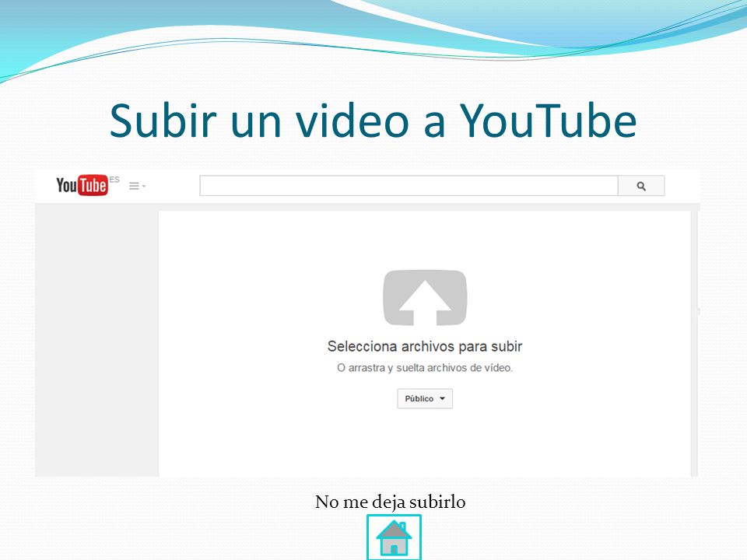Click the gray upload arrow icon
The height and width of the screenshot is (560, 747).
pos(425,298)
